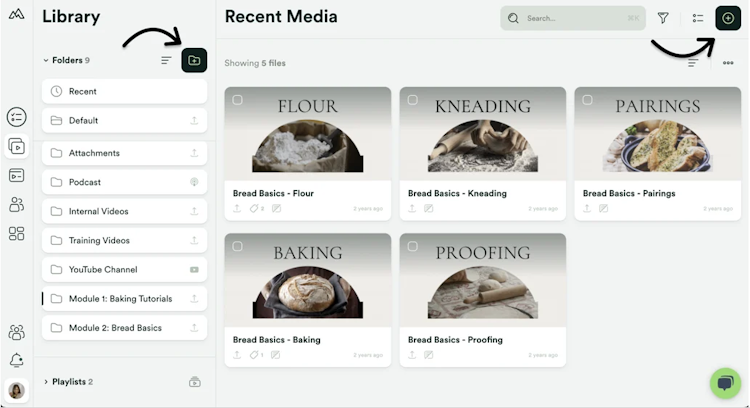This screenshot has width=750, height=408.
Task: Click upload icon on Training Videos folder
Action: pos(194,240)
